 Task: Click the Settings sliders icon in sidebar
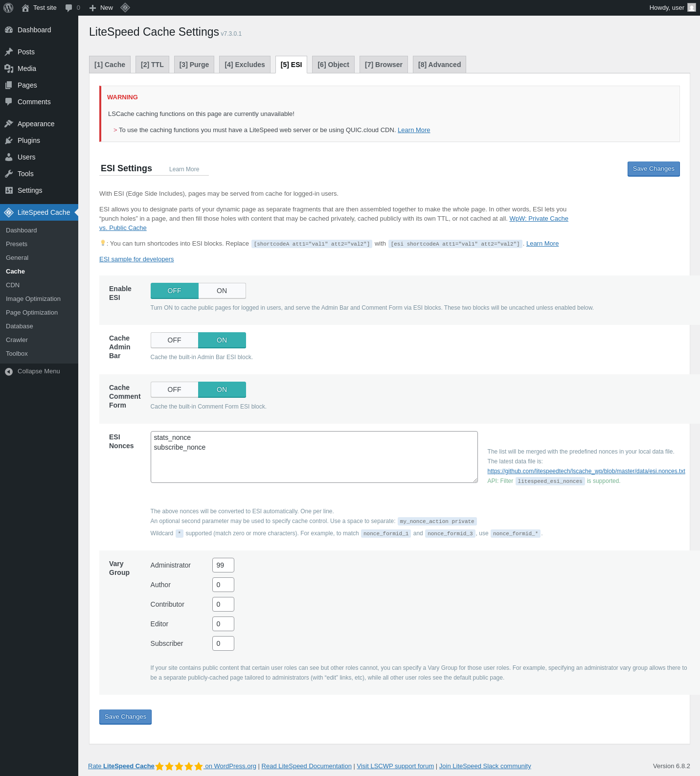(9, 190)
